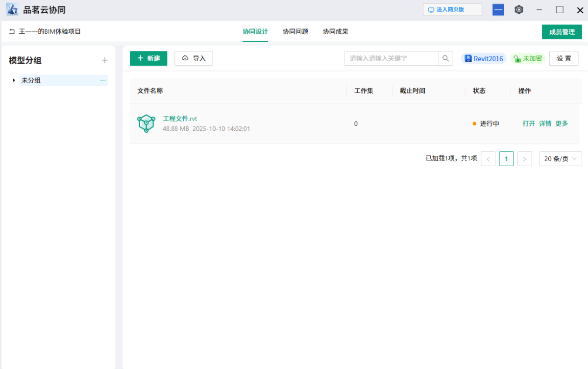The image size is (588, 369).
Task: Open the ellipsis menu for 未分组
Action: pyautogui.click(x=103, y=80)
